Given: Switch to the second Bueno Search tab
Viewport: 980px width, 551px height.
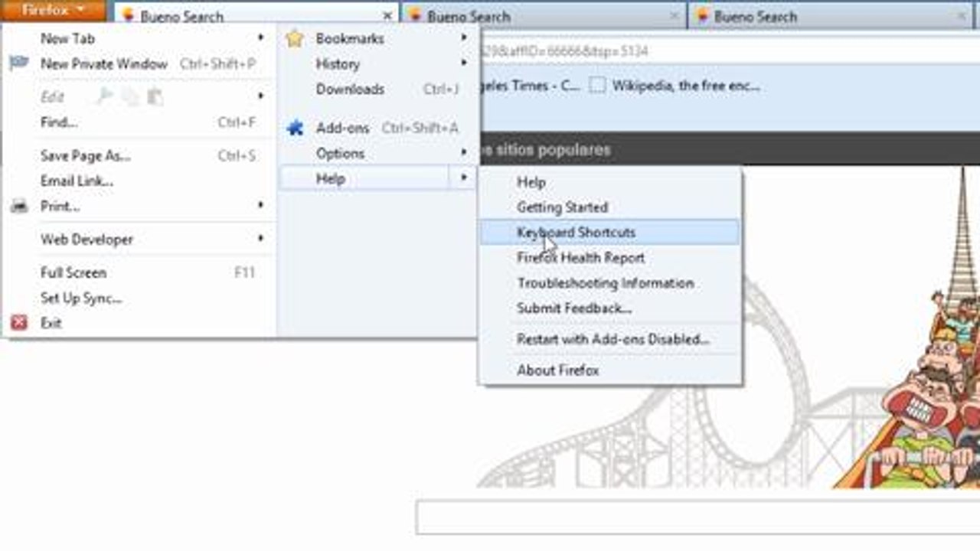Looking at the screenshot, I should point(544,16).
